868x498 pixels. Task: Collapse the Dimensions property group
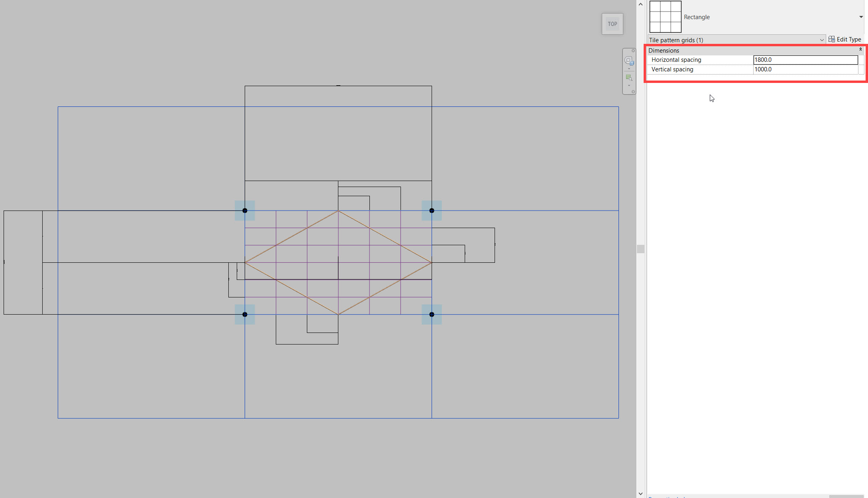860,49
